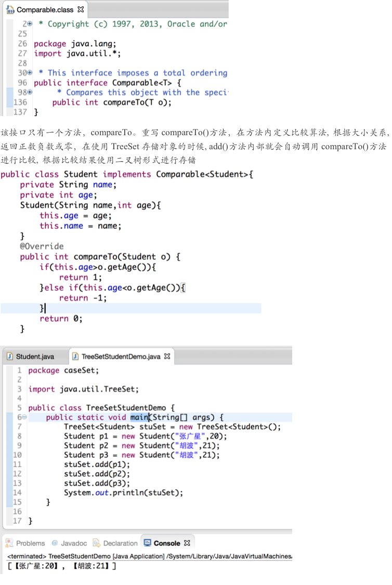Click 'this.age = age;' line
Image resolution: width=392 pixels, height=585 pixels.
(x=76, y=216)
